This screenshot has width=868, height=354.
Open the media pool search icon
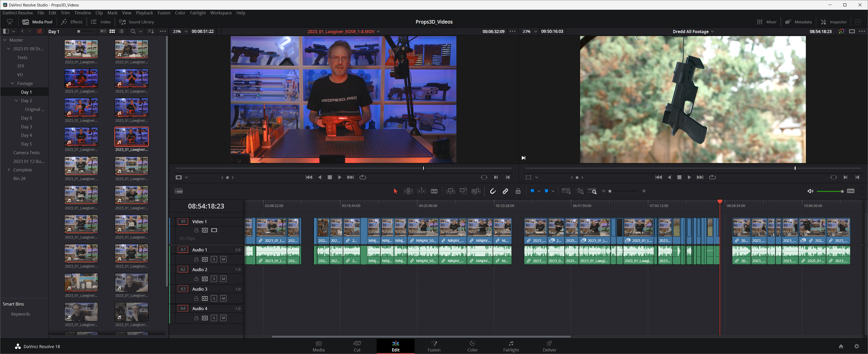133,31
